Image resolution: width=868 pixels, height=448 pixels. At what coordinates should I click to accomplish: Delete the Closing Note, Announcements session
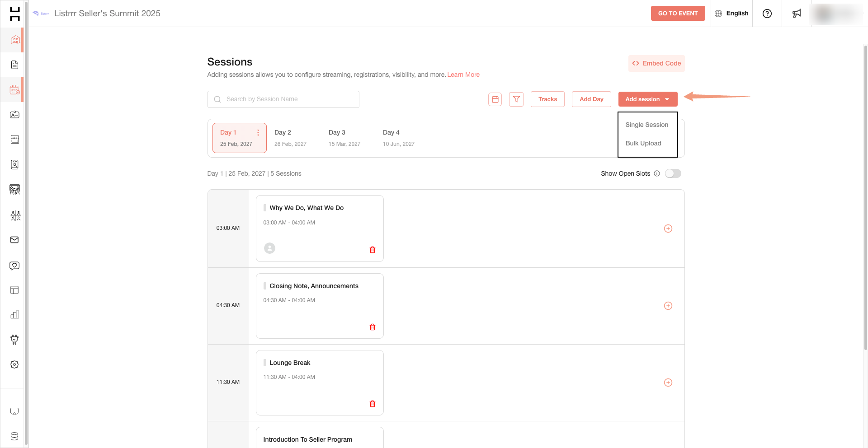pyautogui.click(x=373, y=327)
